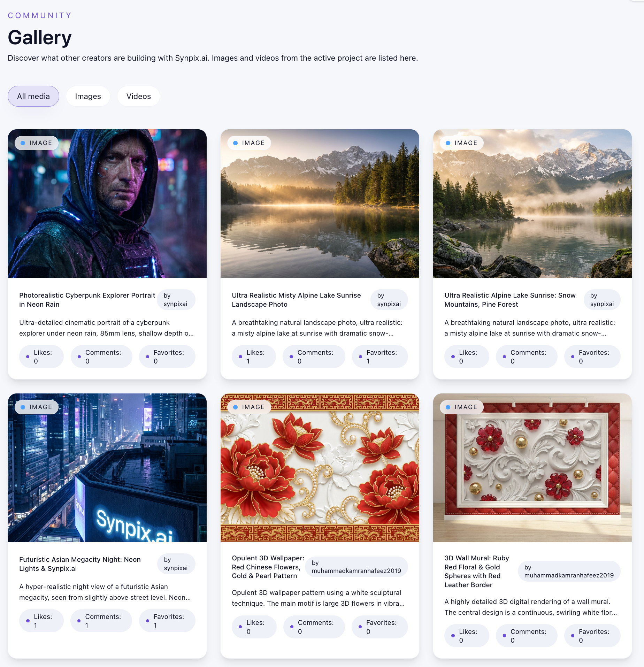This screenshot has width=644, height=667.
Task: Open muhammadkamranhafeez2019 author badge on Opulent 3D Wallpaper
Action: [356, 567]
